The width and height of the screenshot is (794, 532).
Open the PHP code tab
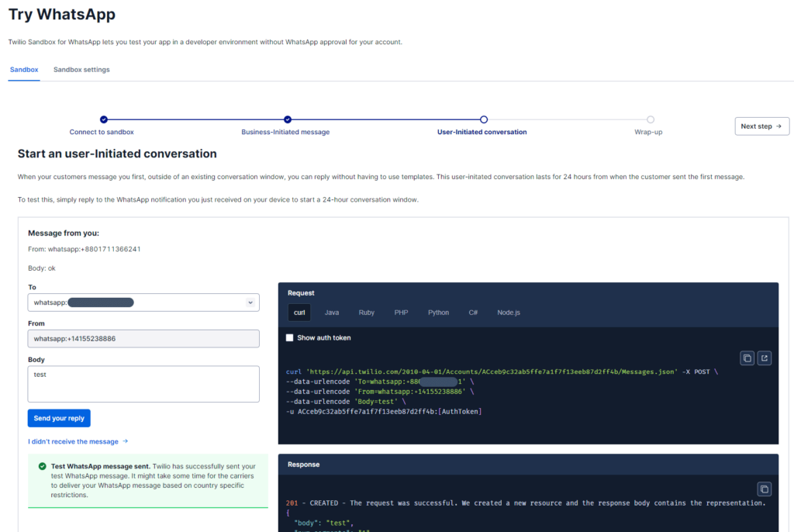coord(401,313)
